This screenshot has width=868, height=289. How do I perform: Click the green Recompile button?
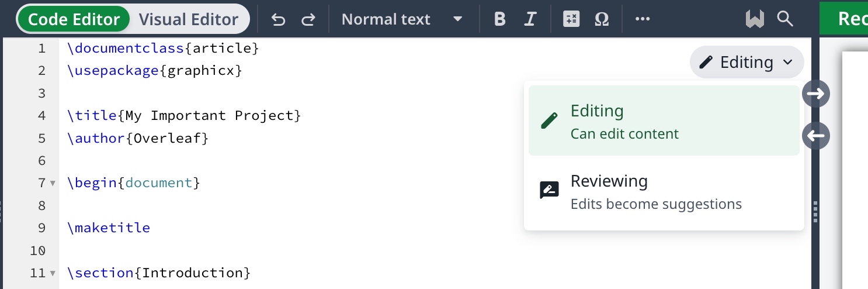847,19
